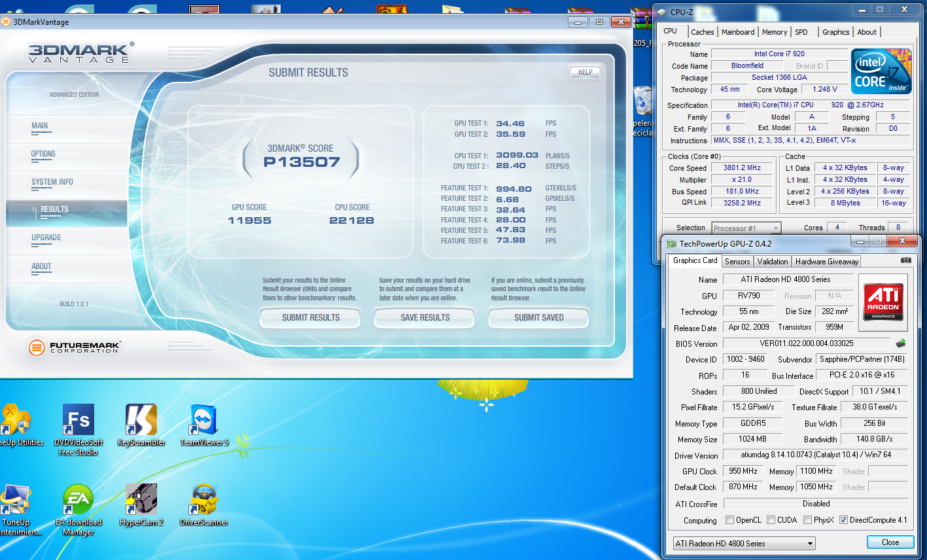
Task: Open ABOUT section in 3DMark sidebar
Action: [x=65, y=270]
